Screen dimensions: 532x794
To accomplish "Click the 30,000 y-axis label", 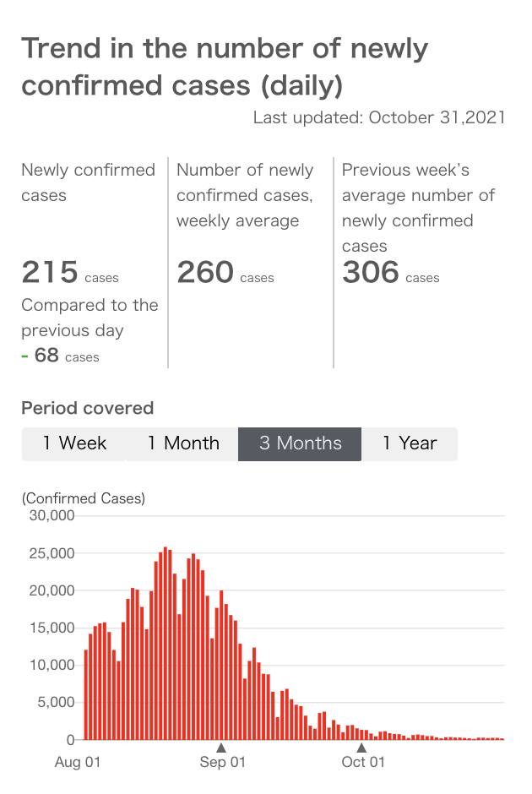I will pyautogui.click(x=52, y=516).
